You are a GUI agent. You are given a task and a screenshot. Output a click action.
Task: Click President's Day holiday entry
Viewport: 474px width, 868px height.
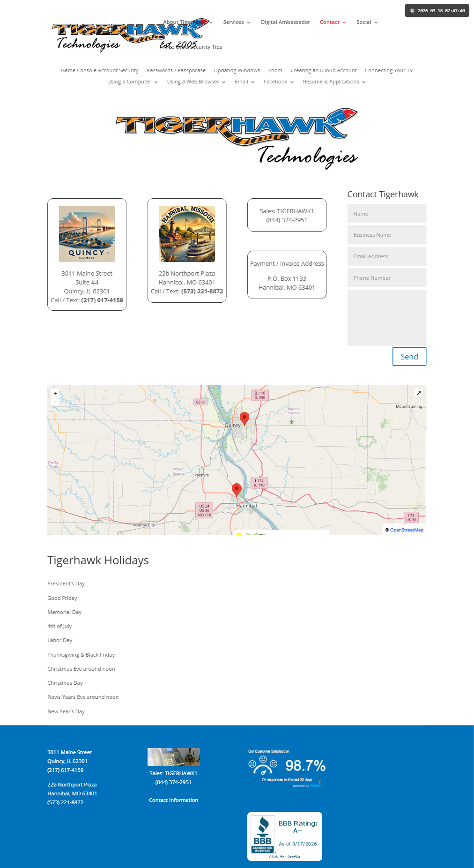pyautogui.click(x=66, y=584)
